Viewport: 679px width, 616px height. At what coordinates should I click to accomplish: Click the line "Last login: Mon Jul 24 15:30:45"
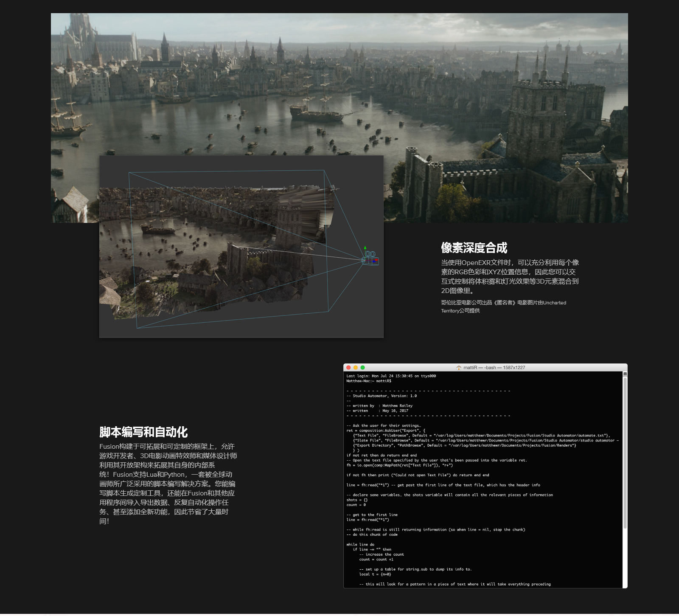click(391, 376)
